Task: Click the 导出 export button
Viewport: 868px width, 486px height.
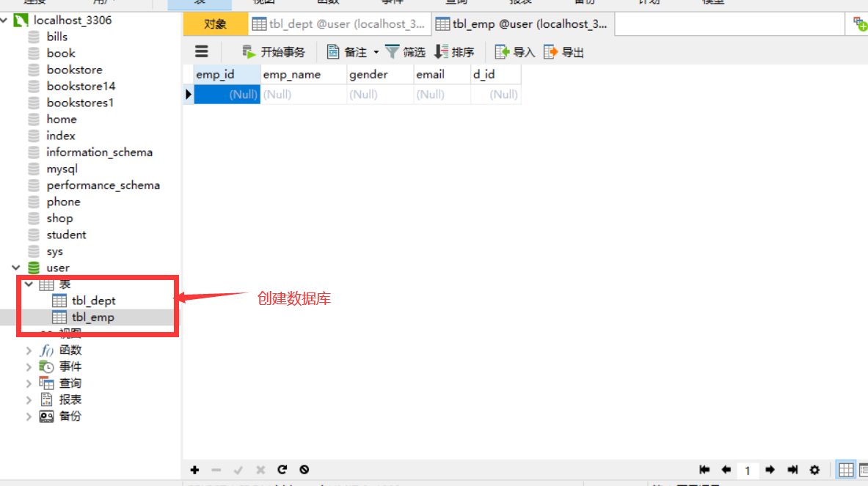Action: [x=564, y=52]
